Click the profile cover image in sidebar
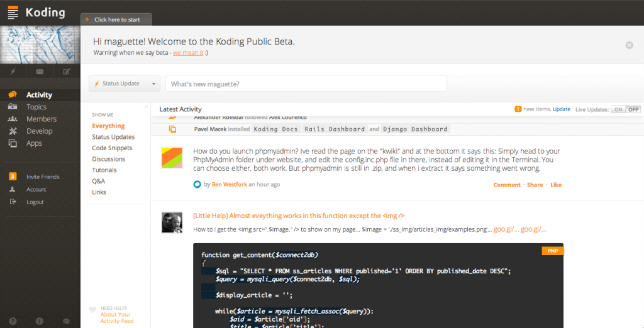 [x=40, y=45]
